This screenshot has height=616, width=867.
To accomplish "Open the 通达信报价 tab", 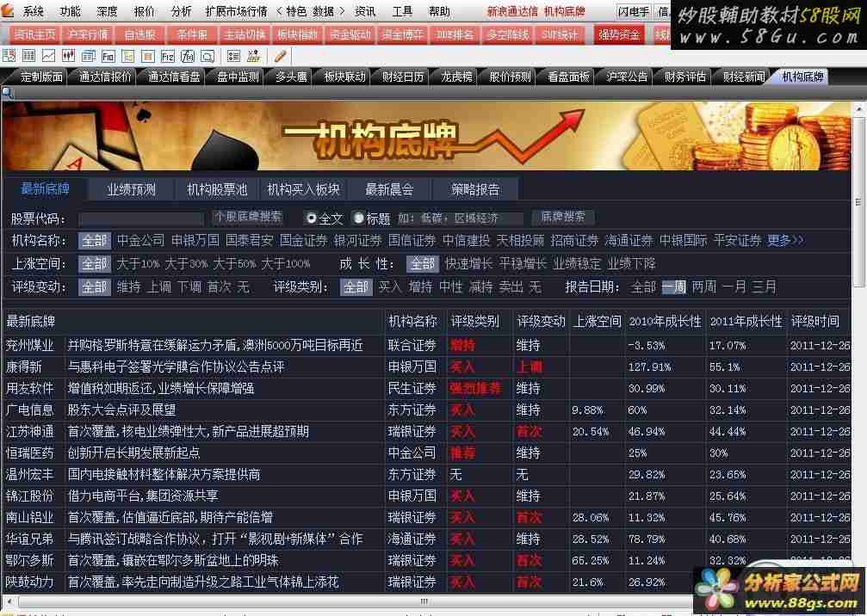I will pos(105,77).
